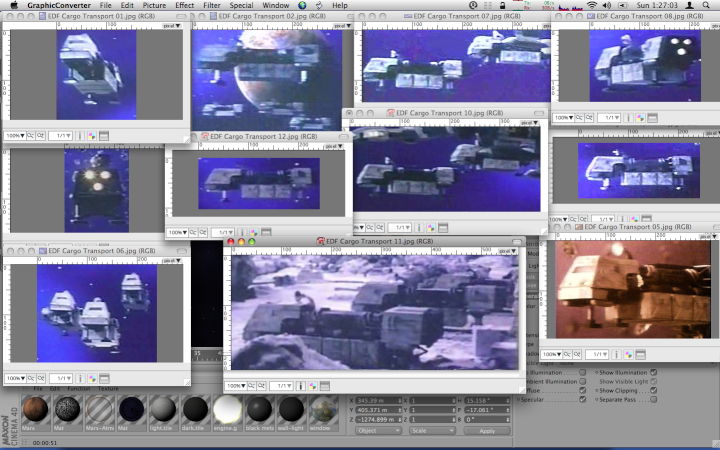Open the Window menu
The image size is (720, 450).
[276, 5]
